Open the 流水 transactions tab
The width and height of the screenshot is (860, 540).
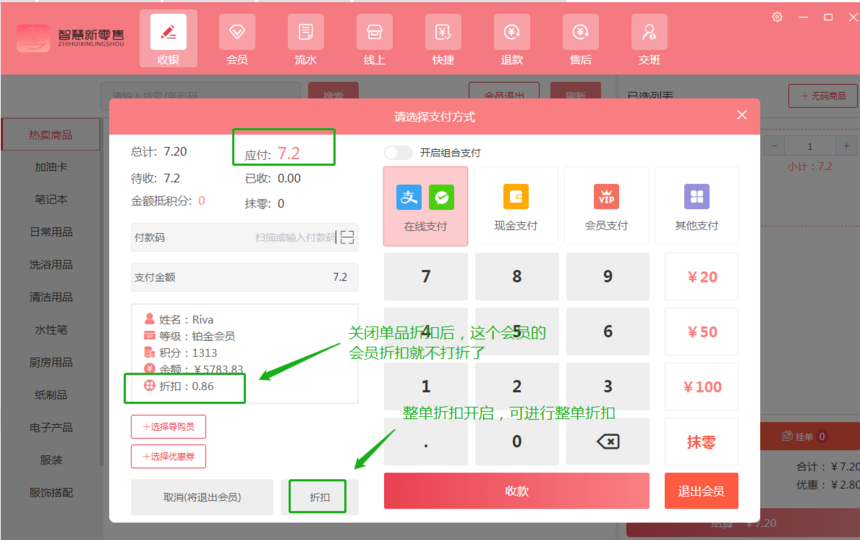click(305, 39)
